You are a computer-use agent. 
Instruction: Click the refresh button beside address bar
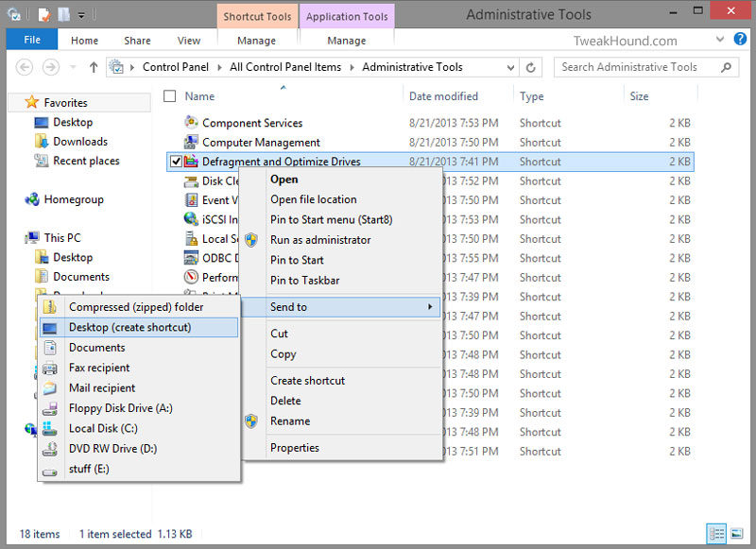531,68
